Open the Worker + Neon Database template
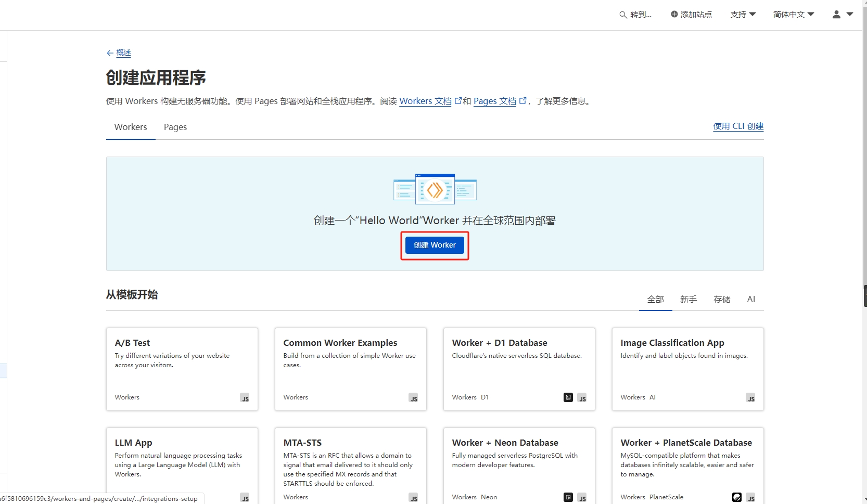This screenshot has height=504, width=867. pos(519,466)
